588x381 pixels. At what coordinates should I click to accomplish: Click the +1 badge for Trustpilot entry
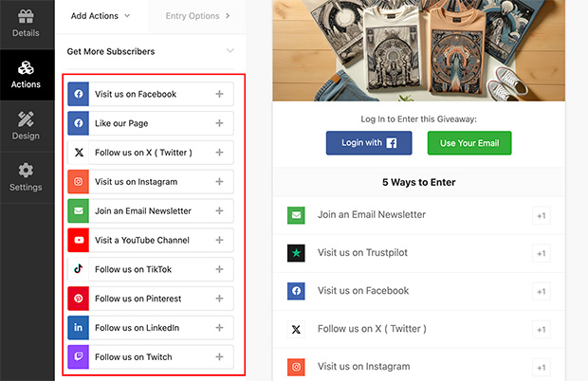[x=542, y=253]
